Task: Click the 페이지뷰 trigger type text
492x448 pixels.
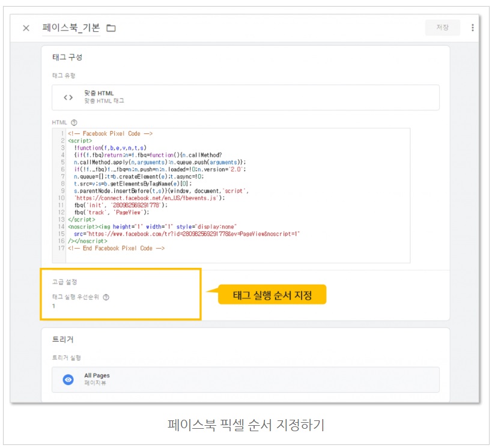Action: pyautogui.click(x=95, y=383)
